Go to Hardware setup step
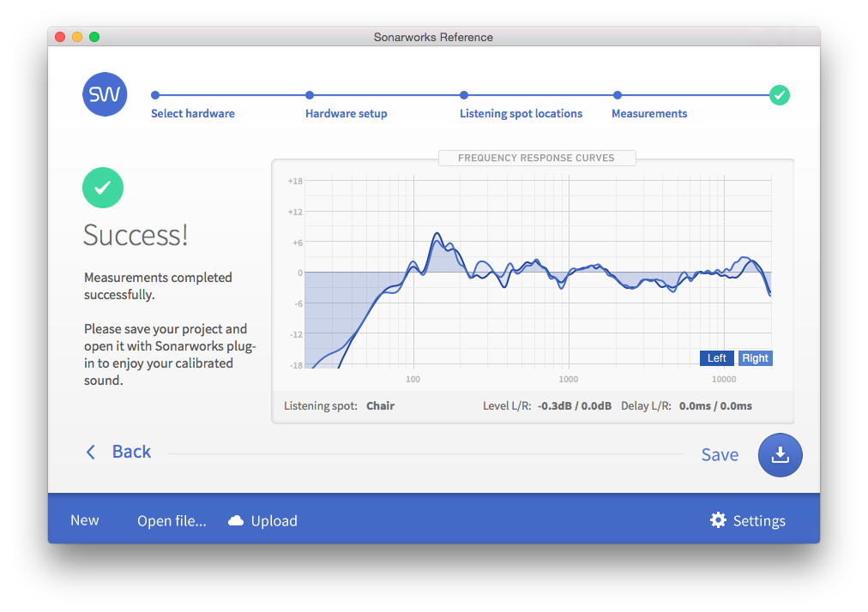Viewport: 868px width, 612px height. 346,113
